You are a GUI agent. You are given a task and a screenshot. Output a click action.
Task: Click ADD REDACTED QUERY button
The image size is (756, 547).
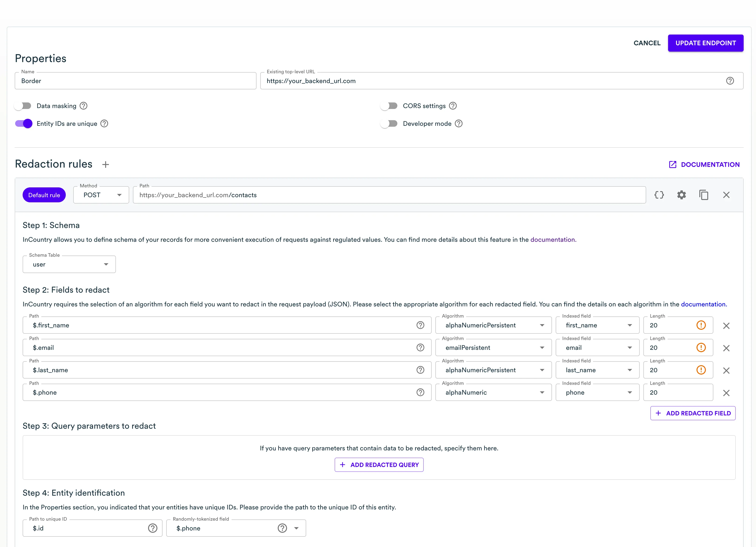click(379, 465)
